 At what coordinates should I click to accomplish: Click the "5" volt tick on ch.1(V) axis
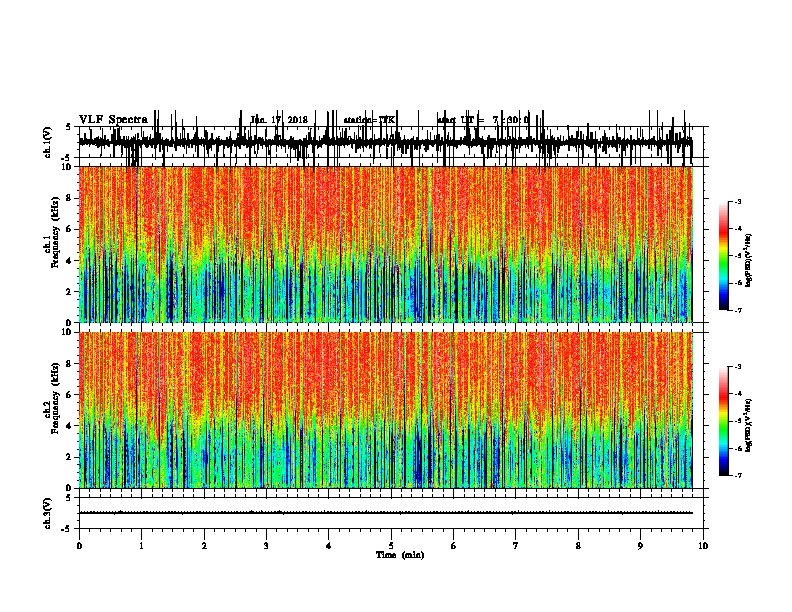pos(69,127)
